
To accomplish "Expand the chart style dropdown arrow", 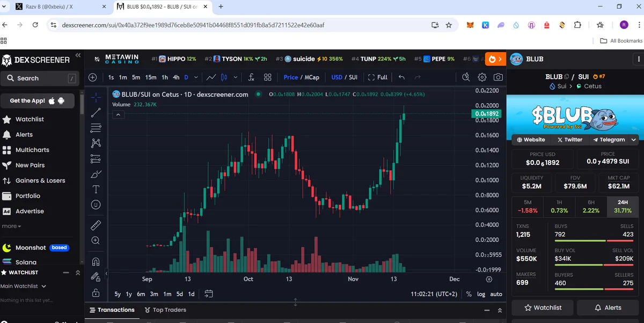I will pyautogui.click(x=236, y=77).
